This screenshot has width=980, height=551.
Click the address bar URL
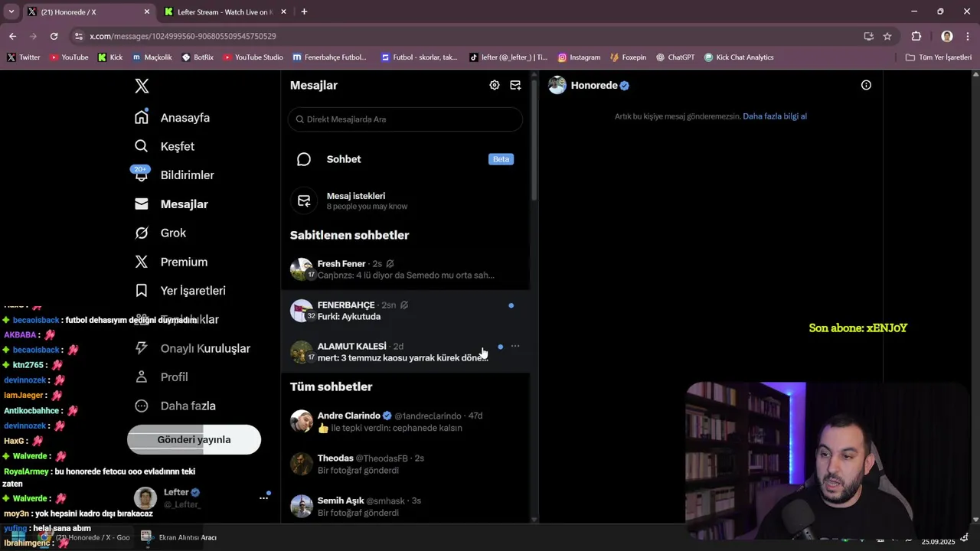coord(183,36)
